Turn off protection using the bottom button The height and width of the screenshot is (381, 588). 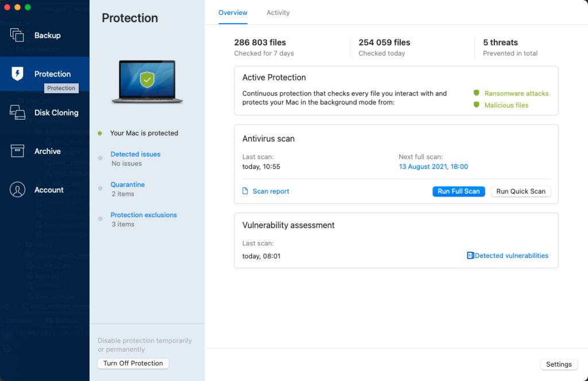point(133,363)
